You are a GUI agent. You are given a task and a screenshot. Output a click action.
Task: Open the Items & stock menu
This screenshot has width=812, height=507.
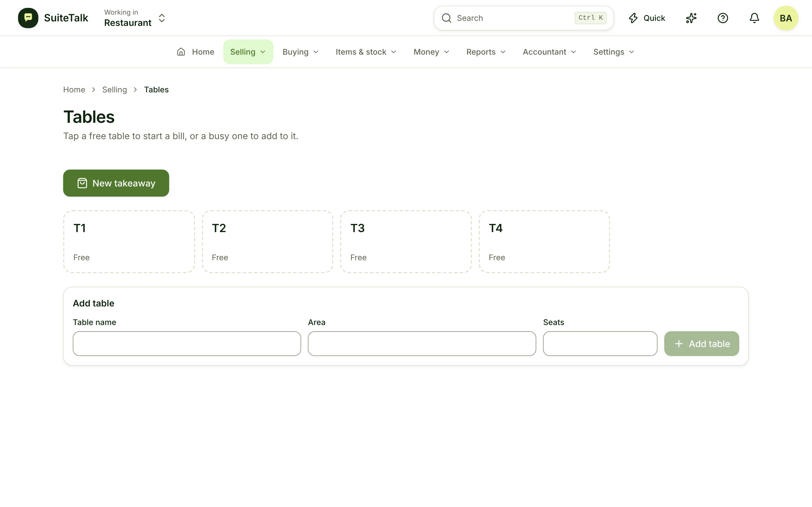[366, 52]
